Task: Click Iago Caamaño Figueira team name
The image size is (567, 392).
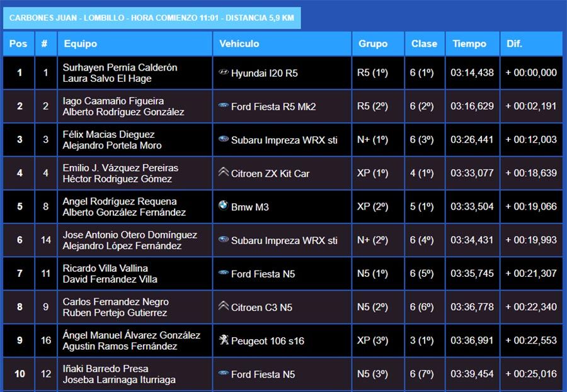Action: pyautogui.click(x=113, y=101)
